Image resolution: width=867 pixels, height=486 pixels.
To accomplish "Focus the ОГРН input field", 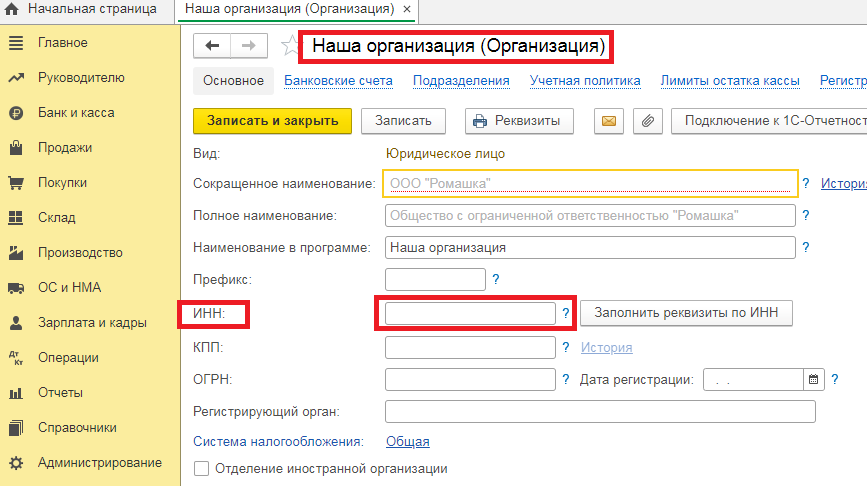I will [471, 379].
